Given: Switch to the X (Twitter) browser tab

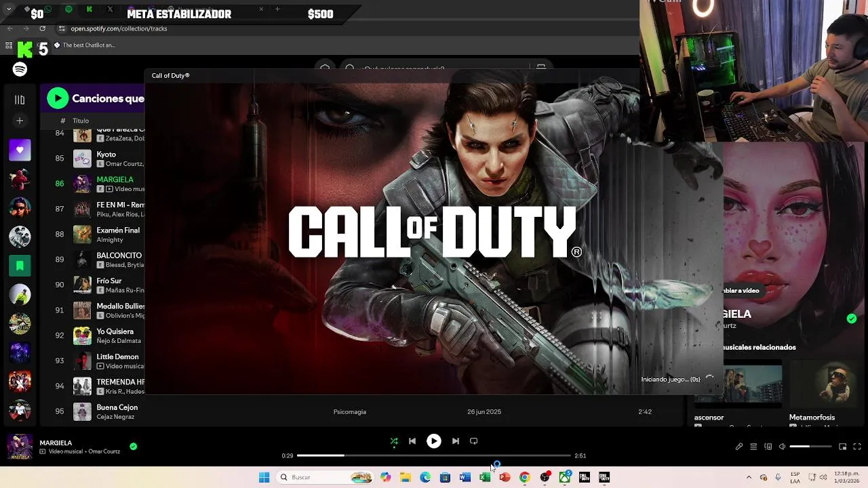Looking at the screenshot, I should [110, 9].
